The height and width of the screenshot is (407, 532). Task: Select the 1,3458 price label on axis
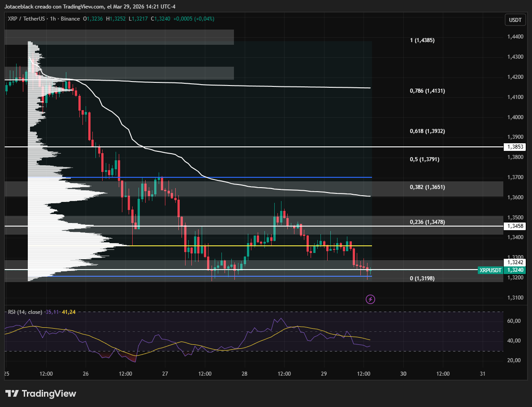[515, 227]
